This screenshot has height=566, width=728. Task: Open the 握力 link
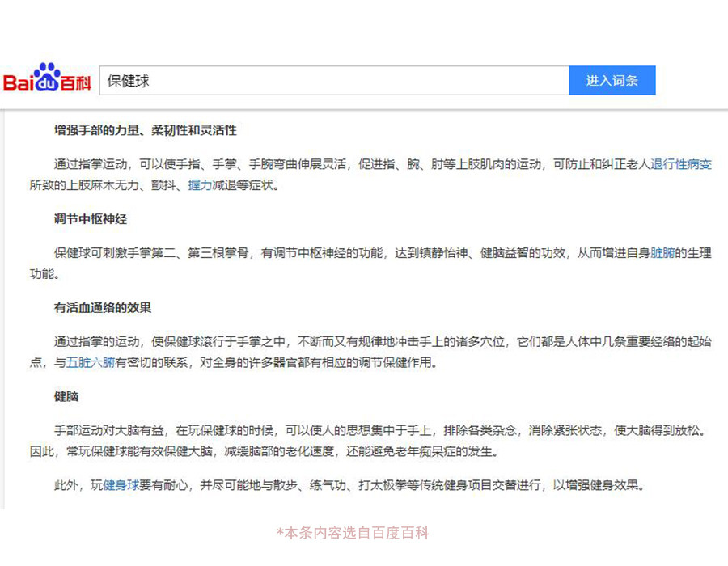click(200, 185)
